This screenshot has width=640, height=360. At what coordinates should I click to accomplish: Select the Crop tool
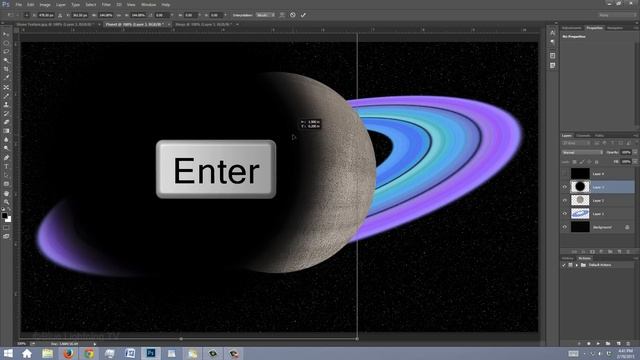point(6,69)
